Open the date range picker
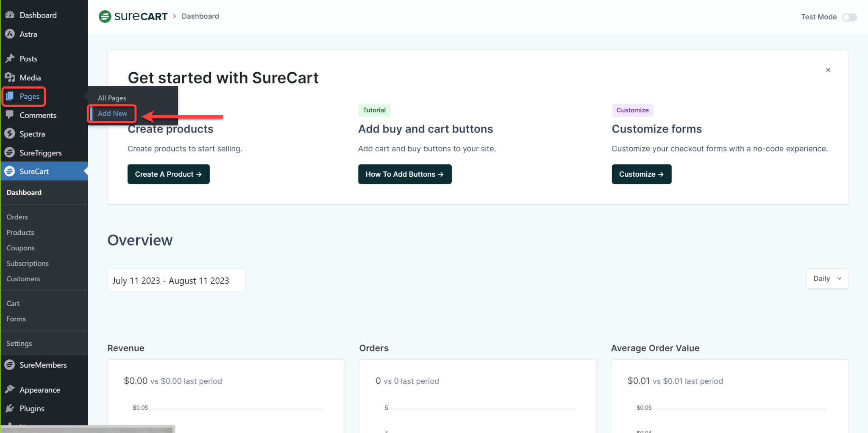868x433 pixels. pos(176,280)
